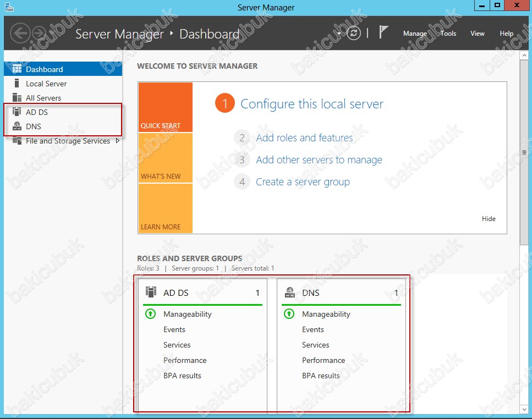Click Add roles and features link
Image resolution: width=532 pixels, height=419 pixels.
pyautogui.click(x=304, y=137)
